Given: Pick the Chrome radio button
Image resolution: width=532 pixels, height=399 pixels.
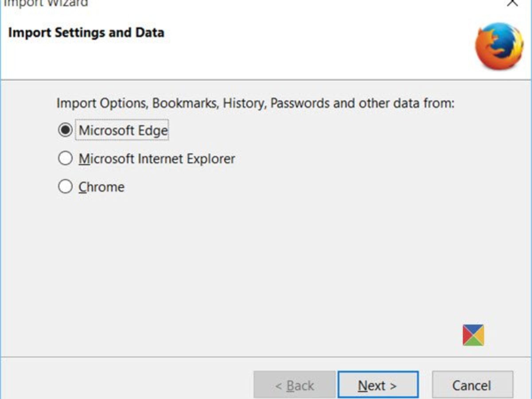Looking at the screenshot, I should click(x=65, y=187).
